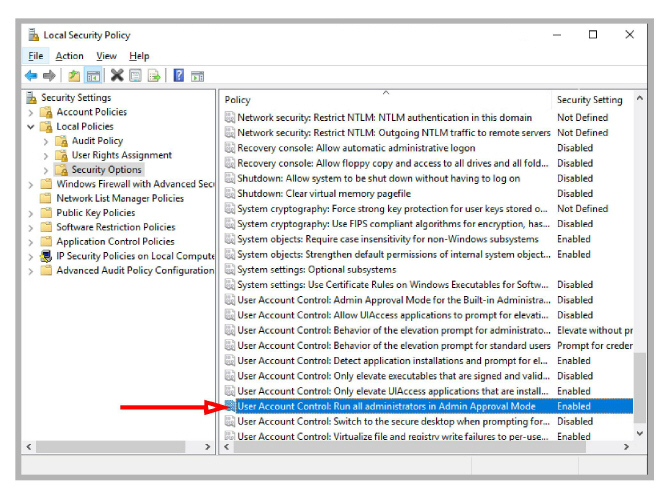Click the Export List toolbar icon
The width and height of the screenshot is (669, 497).
[154, 76]
